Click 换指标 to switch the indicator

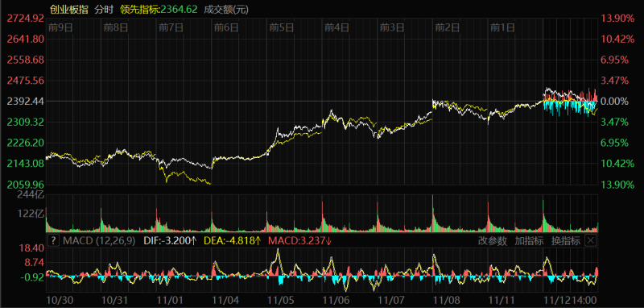click(x=566, y=241)
